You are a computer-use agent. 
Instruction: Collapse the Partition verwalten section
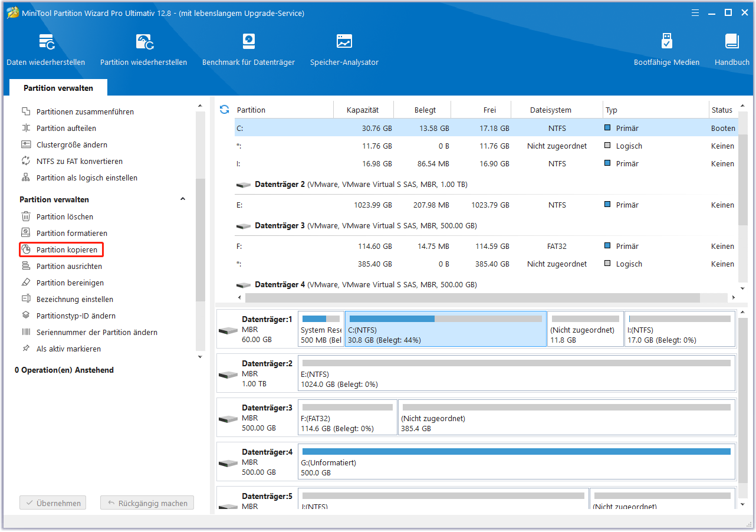point(182,199)
